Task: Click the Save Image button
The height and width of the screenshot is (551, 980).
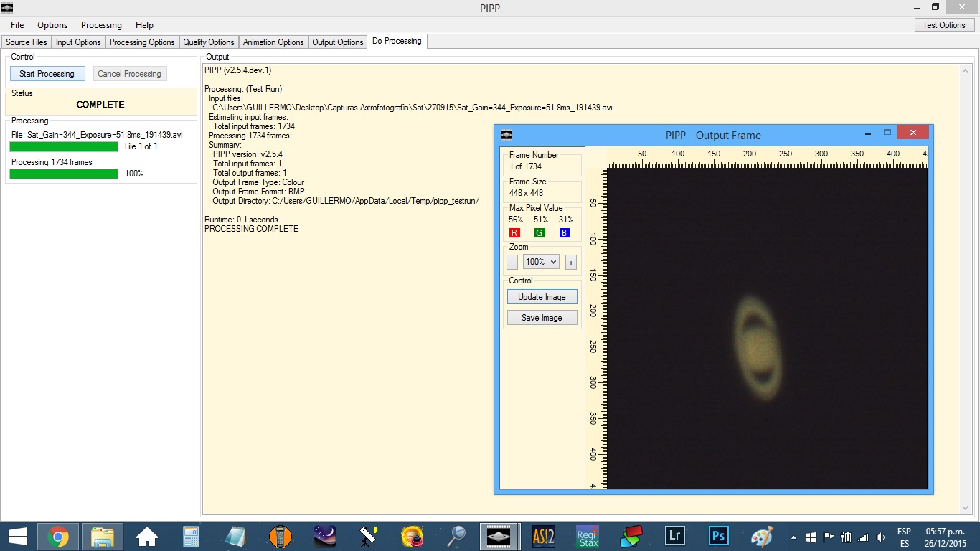Action: click(542, 318)
